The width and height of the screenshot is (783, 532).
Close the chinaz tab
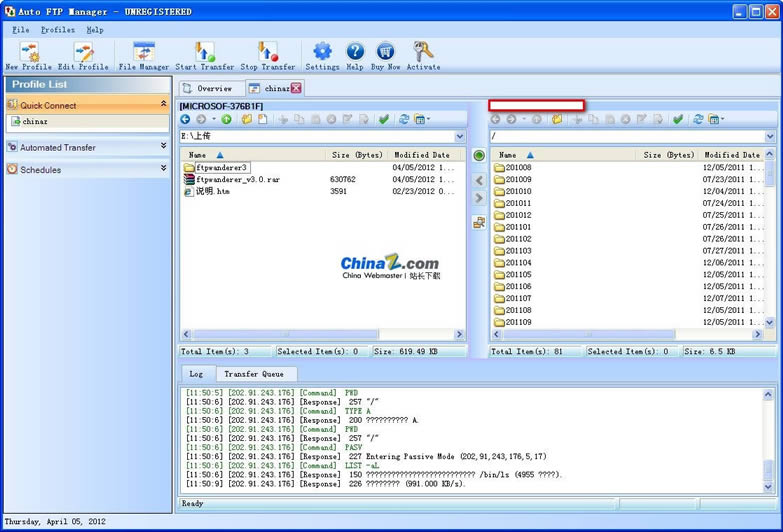click(296, 88)
